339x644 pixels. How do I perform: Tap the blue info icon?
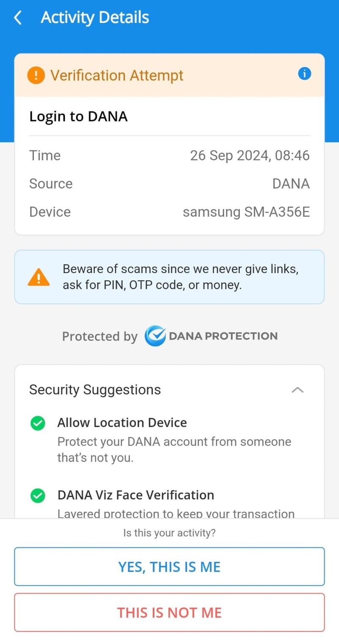[304, 74]
